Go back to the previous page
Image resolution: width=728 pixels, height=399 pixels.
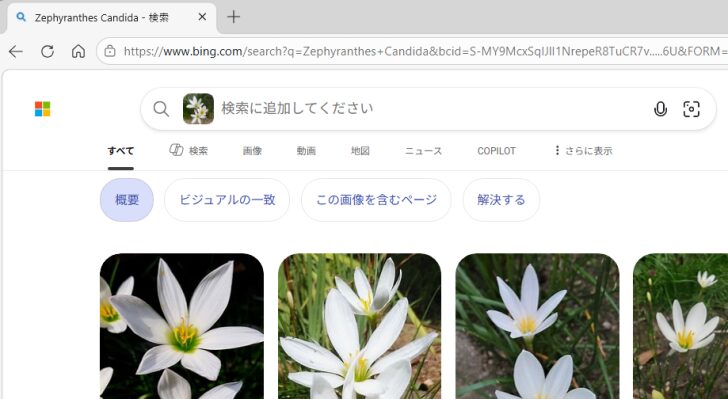point(16,51)
